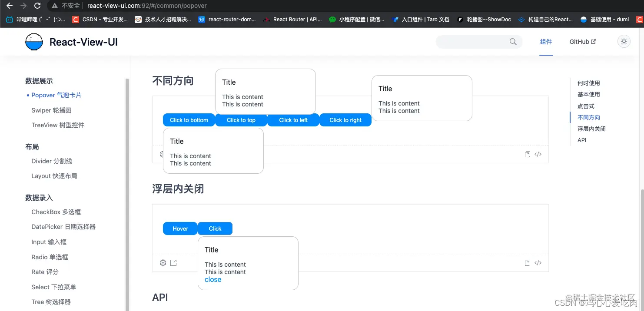Open the 基础使用 - dumi bookmark

[x=605, y=20]
